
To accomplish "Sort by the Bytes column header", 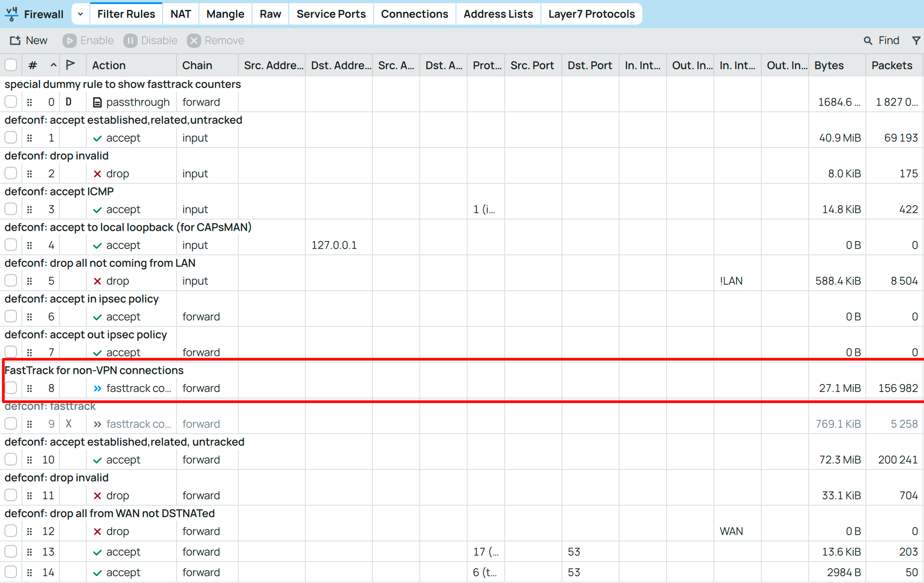I will (x=837, y=65).
